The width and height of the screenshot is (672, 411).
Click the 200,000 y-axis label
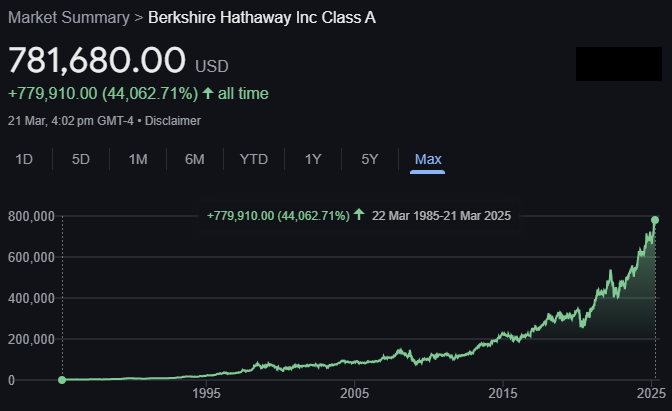pyautogui.click(x=31, y=339)
